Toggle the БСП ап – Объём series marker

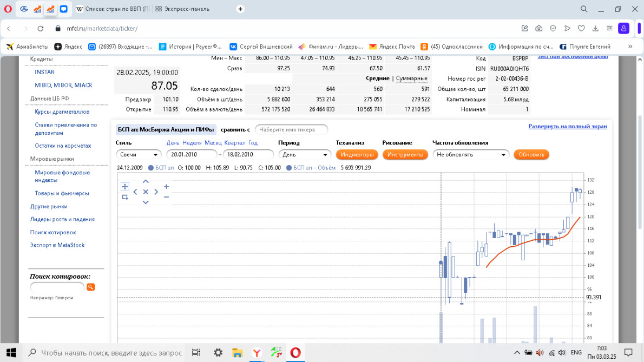(x=290, y=168)
